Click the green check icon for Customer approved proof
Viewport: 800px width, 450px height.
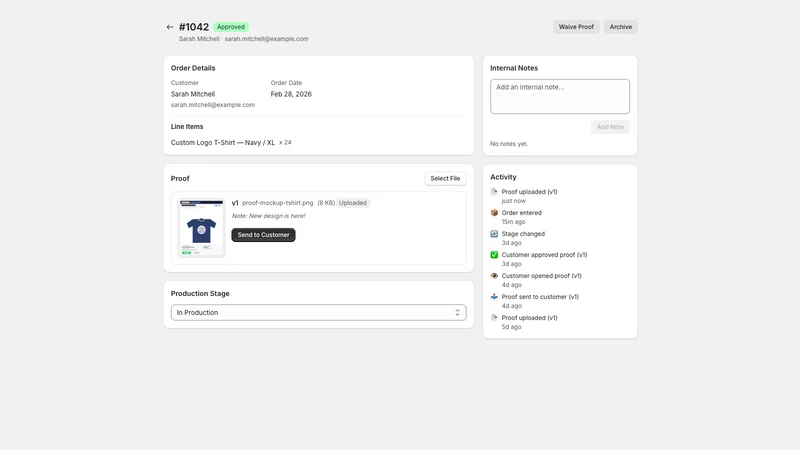point(494,255)
